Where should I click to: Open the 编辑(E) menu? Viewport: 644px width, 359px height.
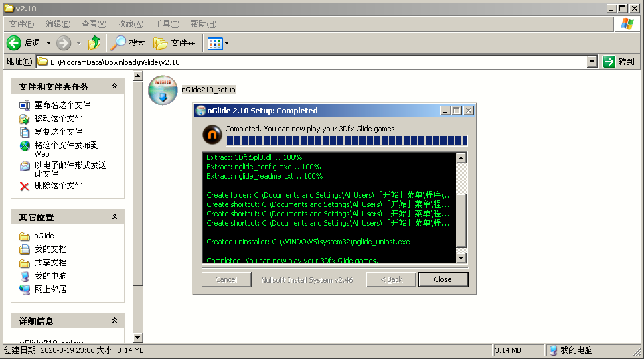[58, 24]
